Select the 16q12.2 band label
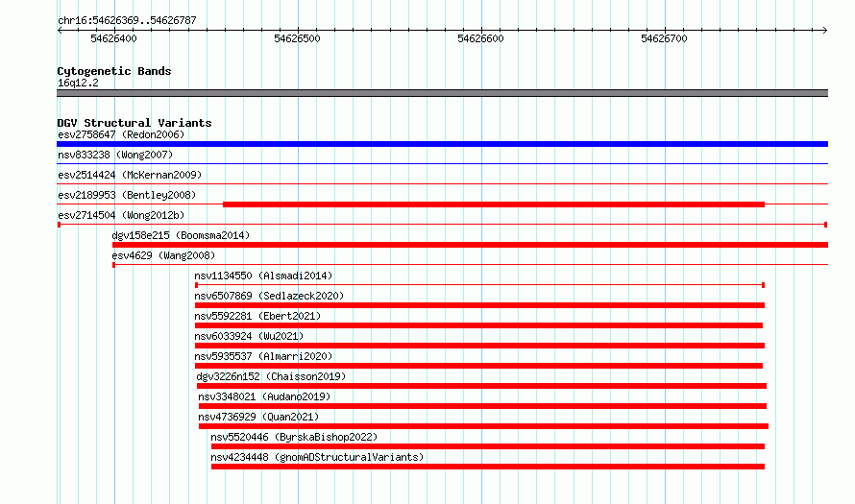 (x=78, y=83)
